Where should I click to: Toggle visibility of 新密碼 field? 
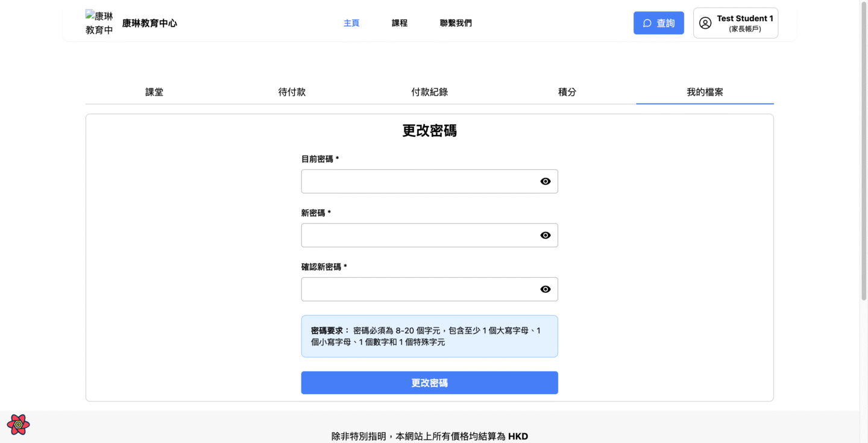click(545, 235)
